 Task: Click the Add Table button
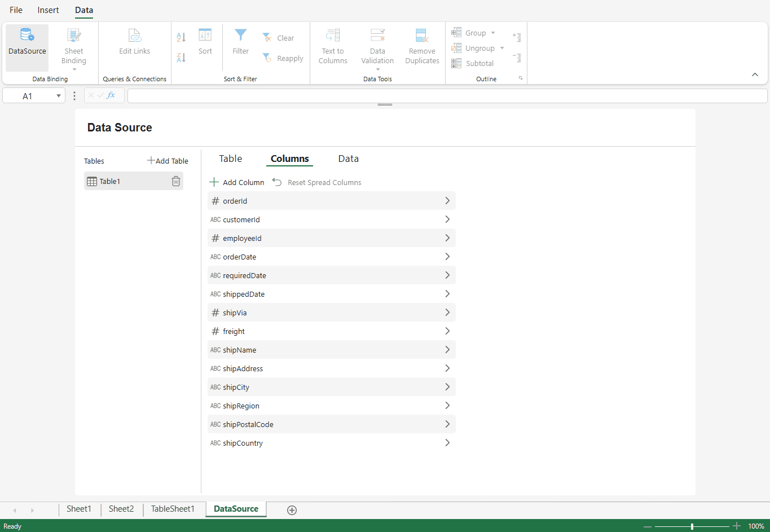[x=168, y=161]
